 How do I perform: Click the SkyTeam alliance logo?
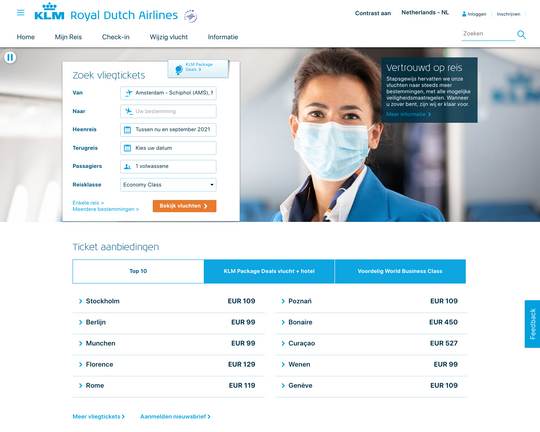[190, 16]
